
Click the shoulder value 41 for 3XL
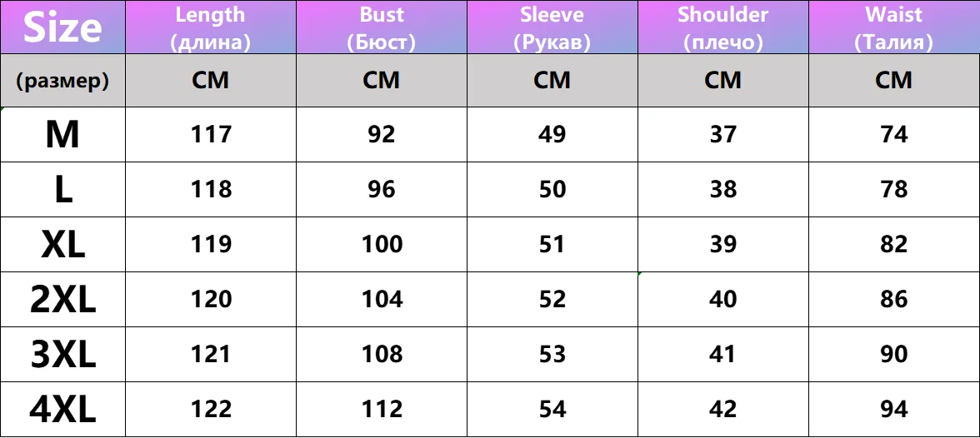coord(723,354)
